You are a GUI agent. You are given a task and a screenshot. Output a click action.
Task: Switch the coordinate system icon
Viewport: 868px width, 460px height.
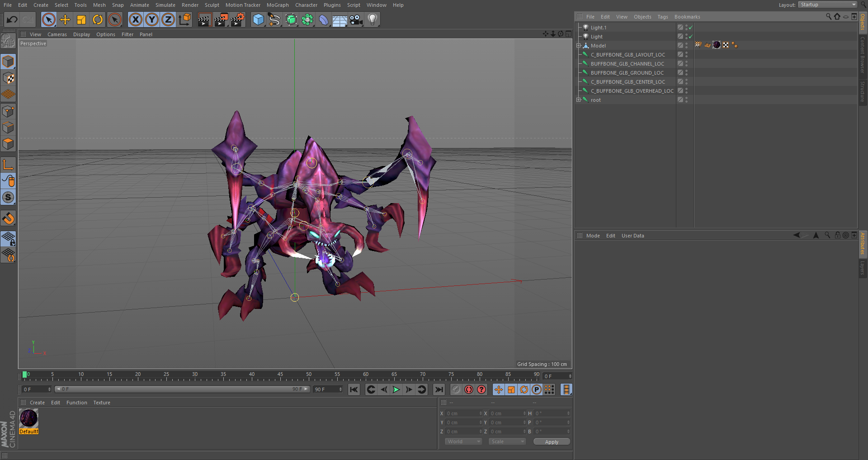[x=185, y=19]
